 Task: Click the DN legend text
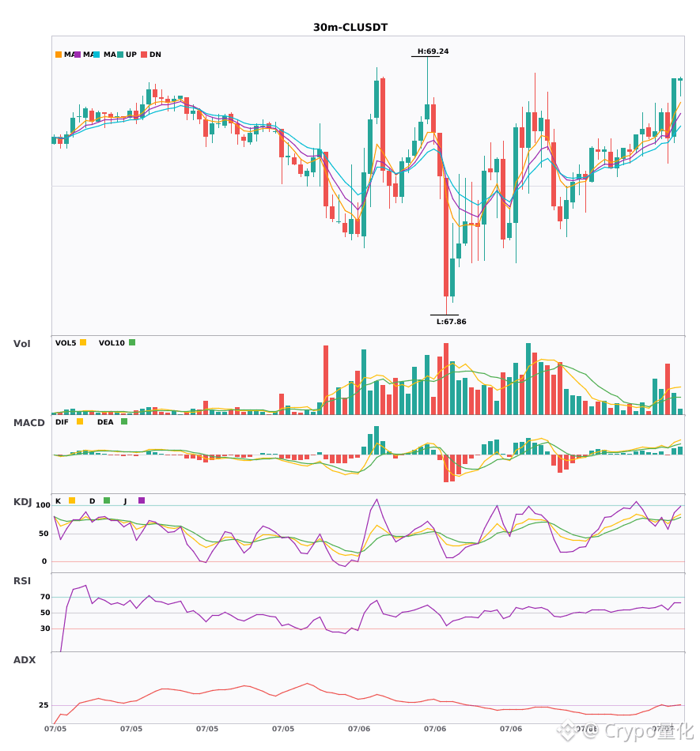click(155, 55)
